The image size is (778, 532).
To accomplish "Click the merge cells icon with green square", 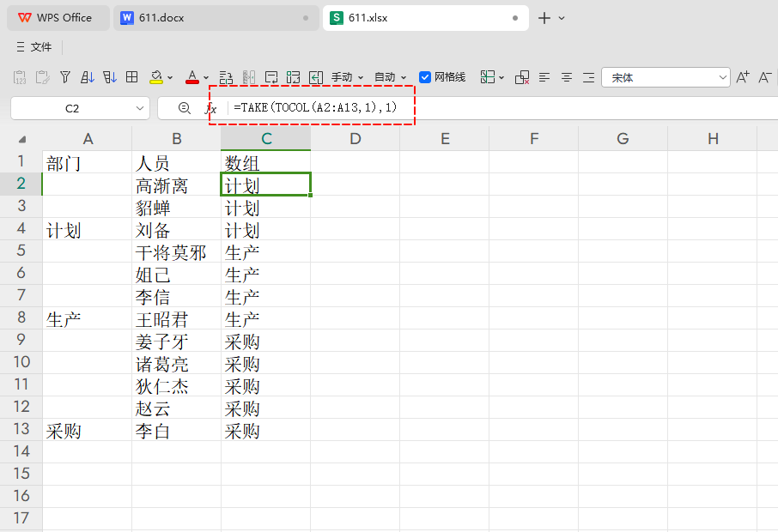I will [293, 77].
